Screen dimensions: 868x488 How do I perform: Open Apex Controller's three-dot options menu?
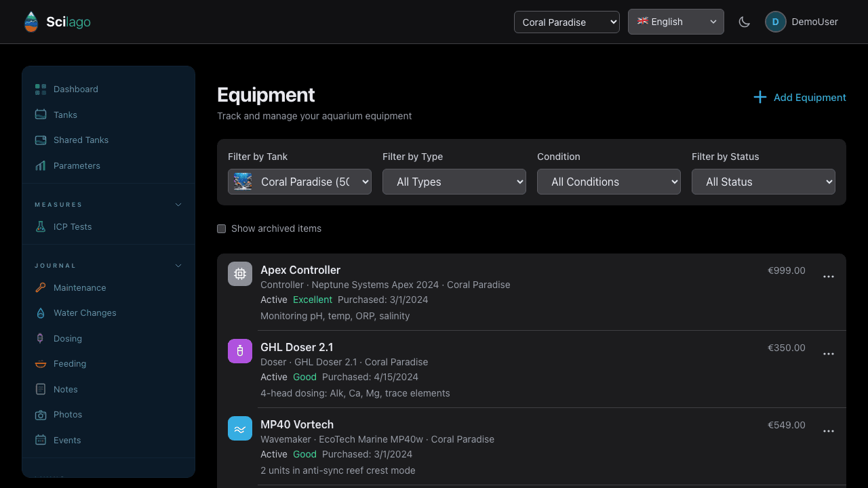coord(829,277)
